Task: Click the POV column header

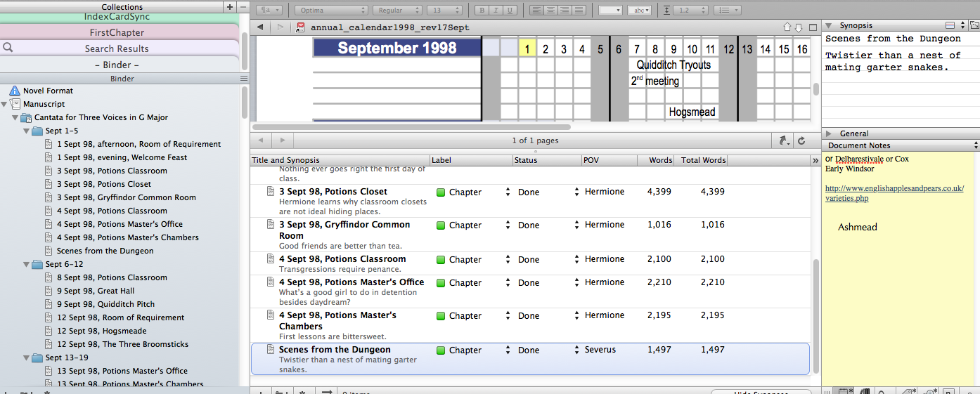Action: 609,160
